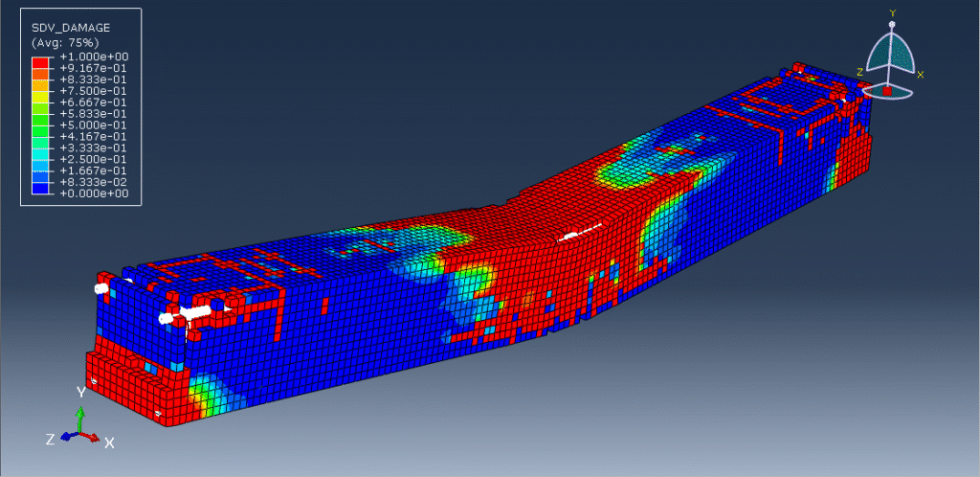Select the +4.167e-01 legend value
This screenshot has width=980, height=477.
[x=94, y=136]
